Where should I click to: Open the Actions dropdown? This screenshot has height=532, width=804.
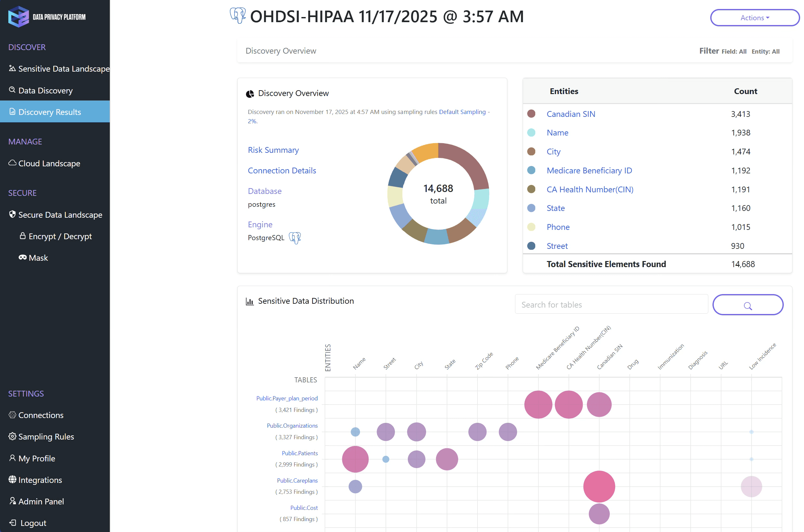pos(755,18)
